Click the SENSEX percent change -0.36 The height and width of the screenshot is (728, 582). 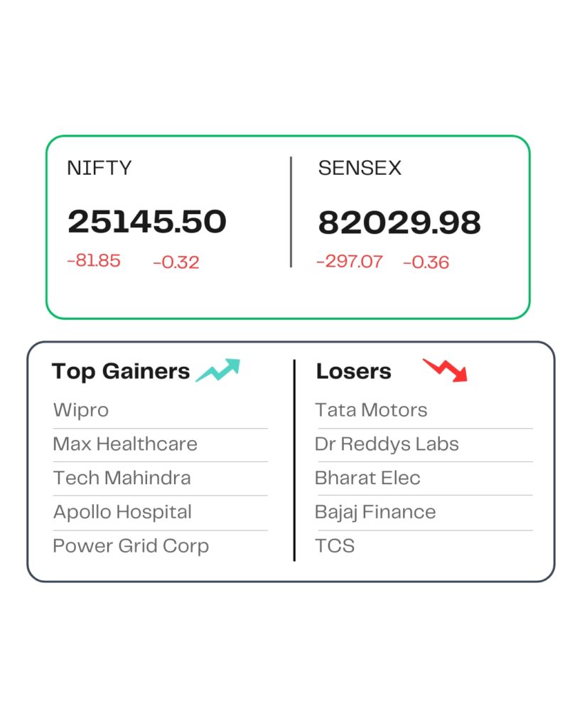426,262
